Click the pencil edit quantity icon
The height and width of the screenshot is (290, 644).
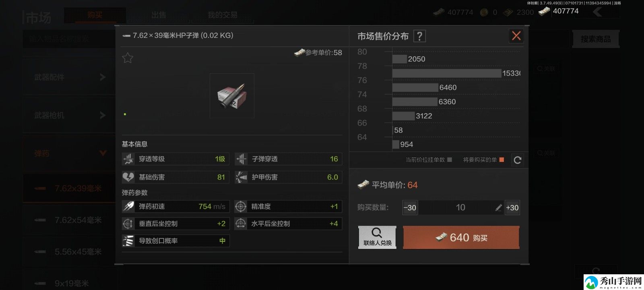(x=498, y=207)
